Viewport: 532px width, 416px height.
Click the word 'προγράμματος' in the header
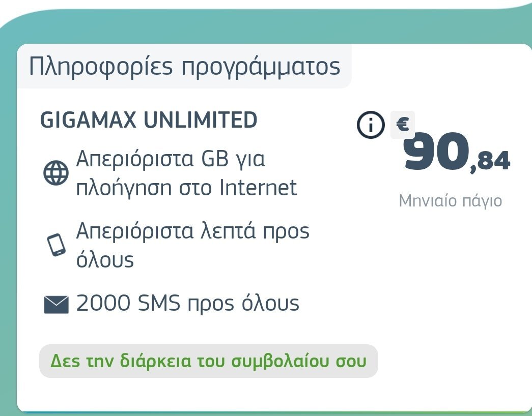pos(261,67)
